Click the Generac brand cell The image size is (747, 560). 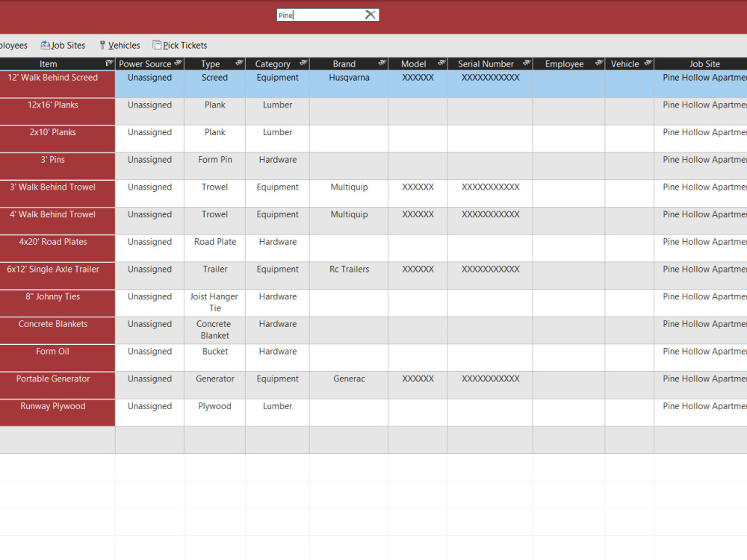[349, 385]
